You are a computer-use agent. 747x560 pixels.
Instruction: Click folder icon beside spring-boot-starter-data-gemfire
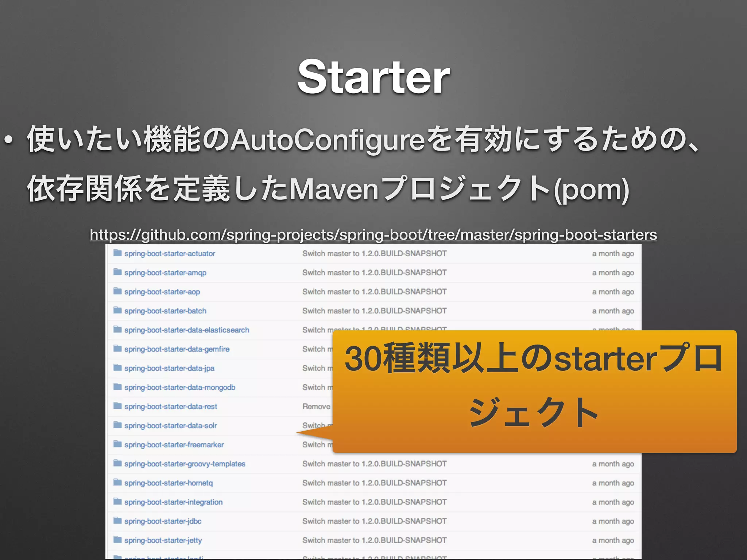click(x=117, y=349)
